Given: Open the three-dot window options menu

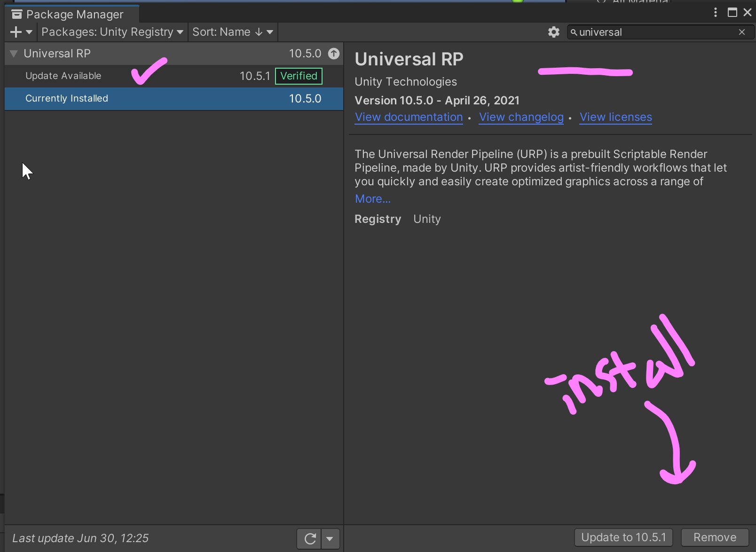Looking at the screenshot, I should tap(716, 13).
